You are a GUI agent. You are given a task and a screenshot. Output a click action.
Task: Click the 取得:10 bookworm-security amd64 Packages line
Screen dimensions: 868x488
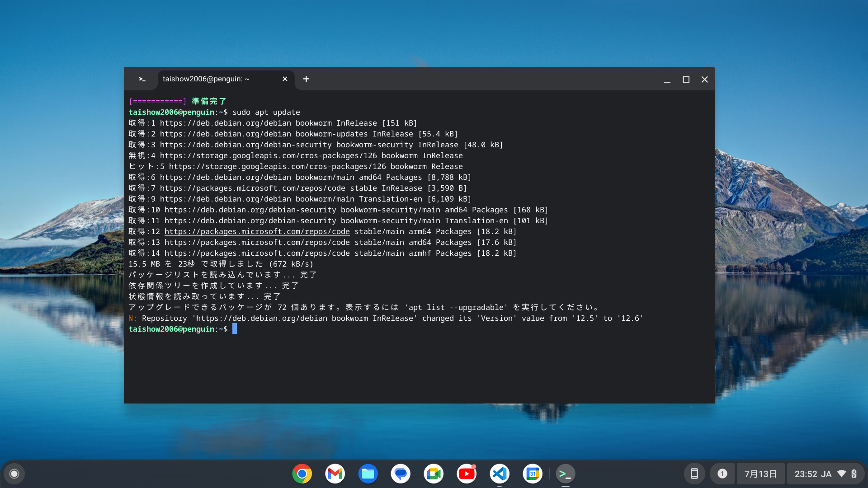point(338,210)
